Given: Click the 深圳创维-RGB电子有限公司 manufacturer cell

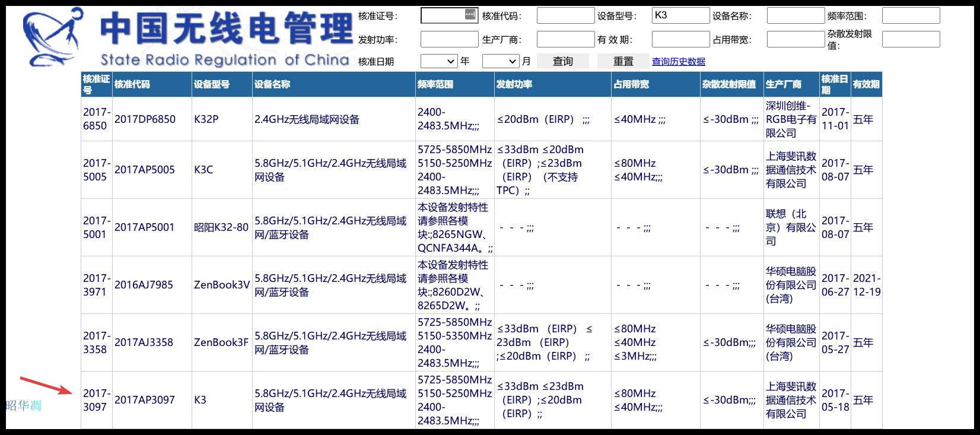Looking at the screenshot, I should (791, 119).
